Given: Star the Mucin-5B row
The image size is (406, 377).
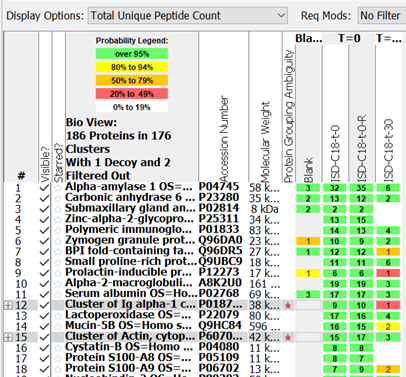Looking at the screenshot, I should [x=58, y=326].
